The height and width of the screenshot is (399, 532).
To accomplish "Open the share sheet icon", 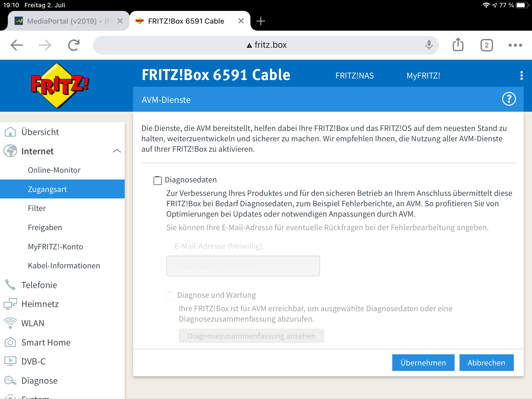I will pyautogui.click(x=458, y=45).
